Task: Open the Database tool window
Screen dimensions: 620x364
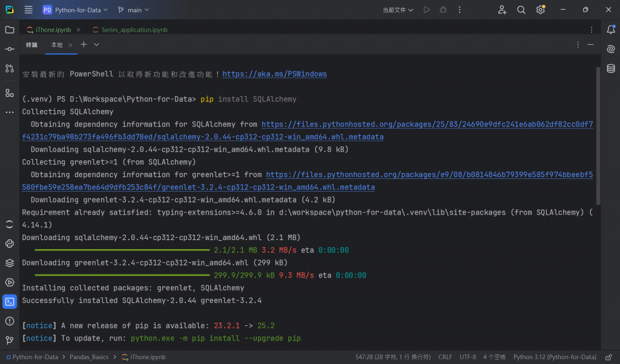Action: click(610, 68)
